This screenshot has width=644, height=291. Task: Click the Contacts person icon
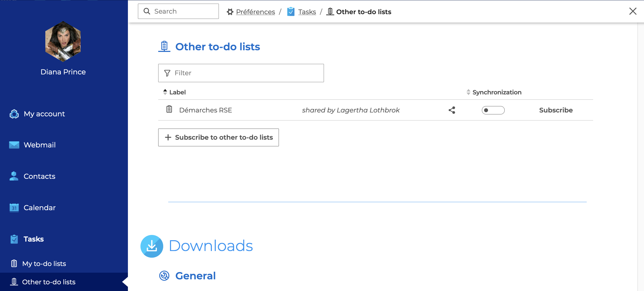pyautogui.click(x=14, y=176)
